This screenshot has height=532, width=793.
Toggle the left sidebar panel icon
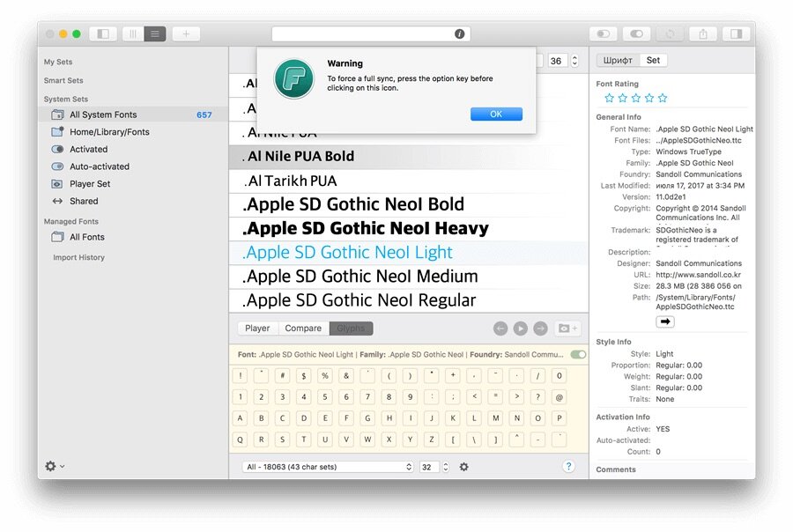(x=103, y=33)
